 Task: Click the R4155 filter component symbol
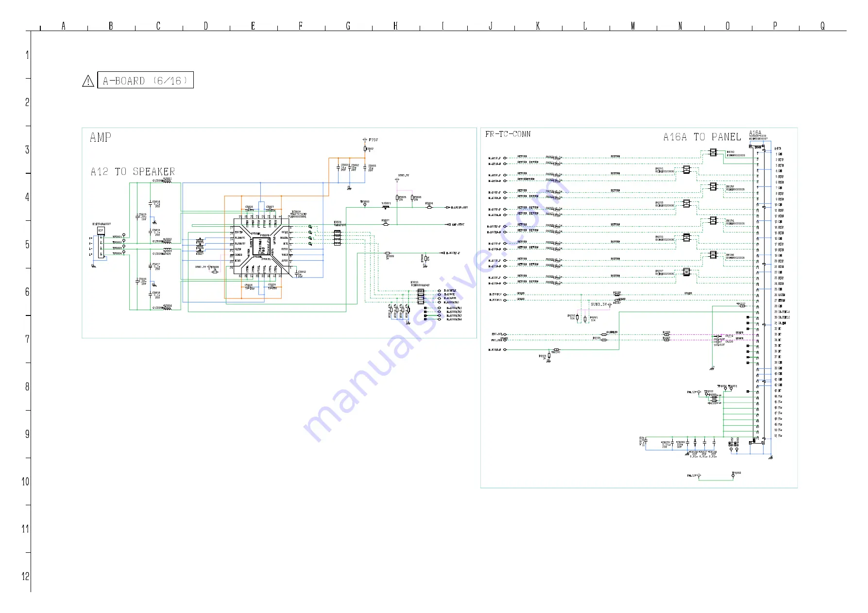686,237
